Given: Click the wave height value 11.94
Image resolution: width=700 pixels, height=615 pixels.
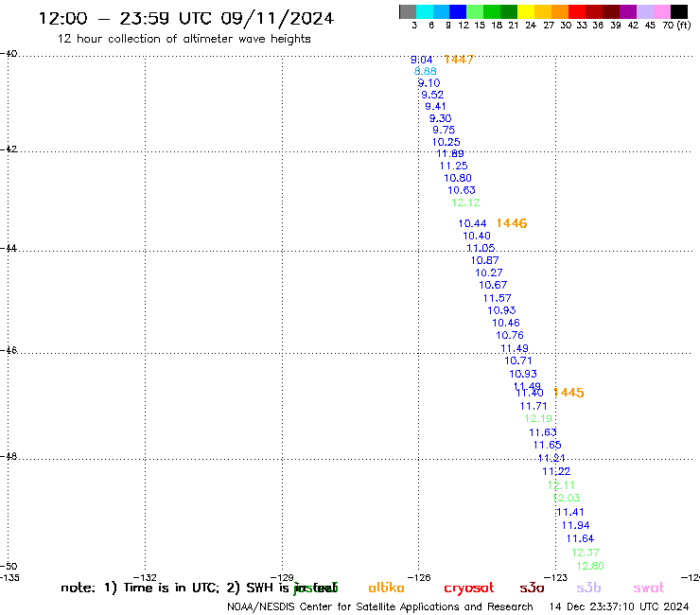Looking at the screenshot, I should tap(575, 526).
